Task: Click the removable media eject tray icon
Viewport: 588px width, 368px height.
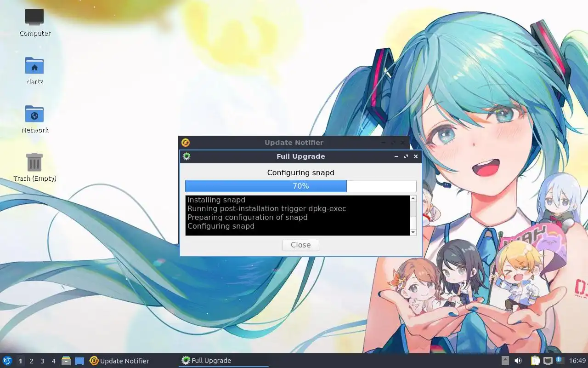Action: [x=505, y=361]
